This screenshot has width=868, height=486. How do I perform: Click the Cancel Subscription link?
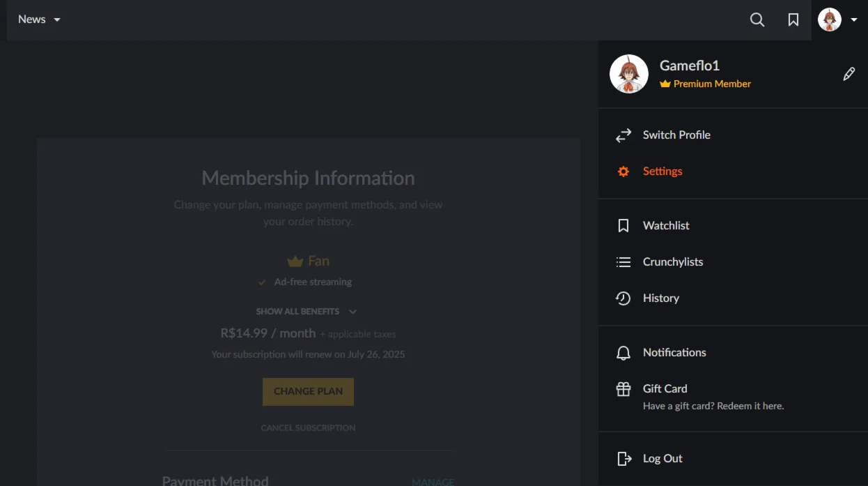308,427
